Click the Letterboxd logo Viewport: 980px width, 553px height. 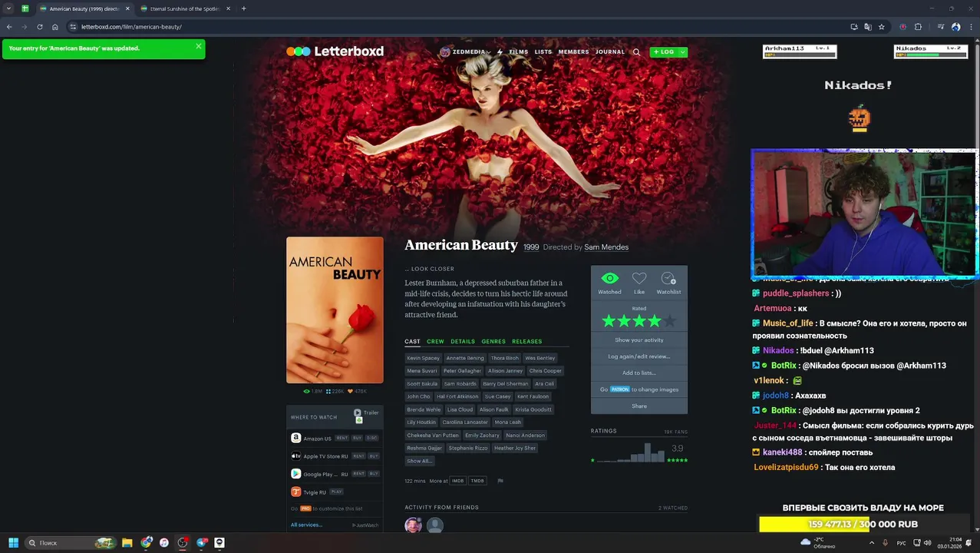tap(335, 51)
